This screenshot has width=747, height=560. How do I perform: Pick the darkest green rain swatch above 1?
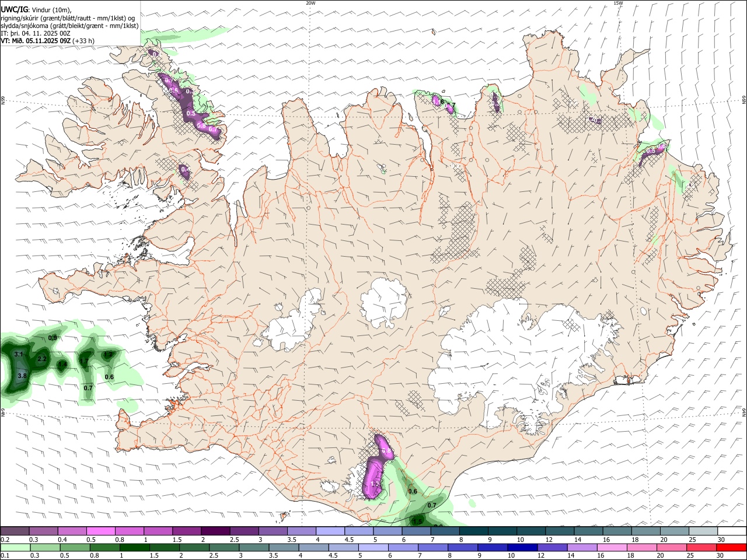(134, 547)
